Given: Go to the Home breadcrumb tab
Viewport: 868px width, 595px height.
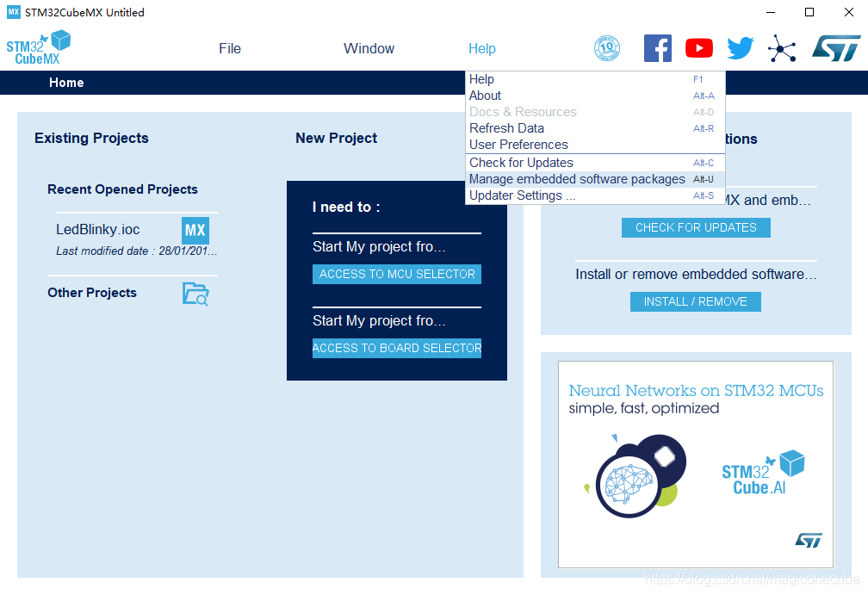Looking at the screenshot, I should (66, 83).
